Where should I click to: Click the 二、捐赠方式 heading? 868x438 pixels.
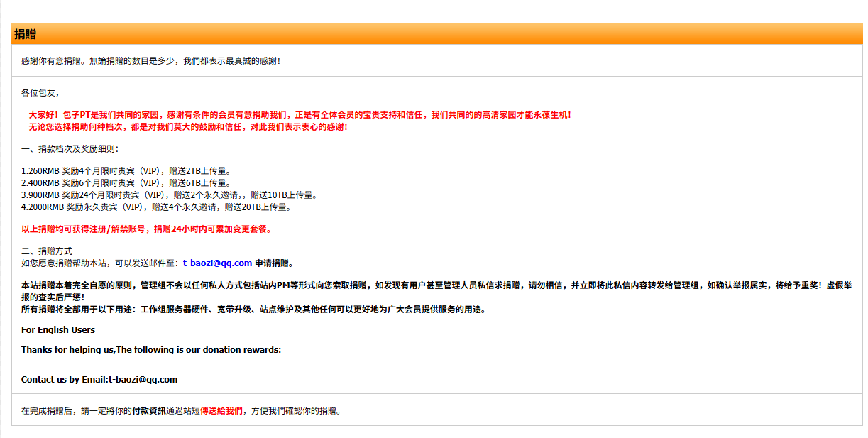pos(47,251)
